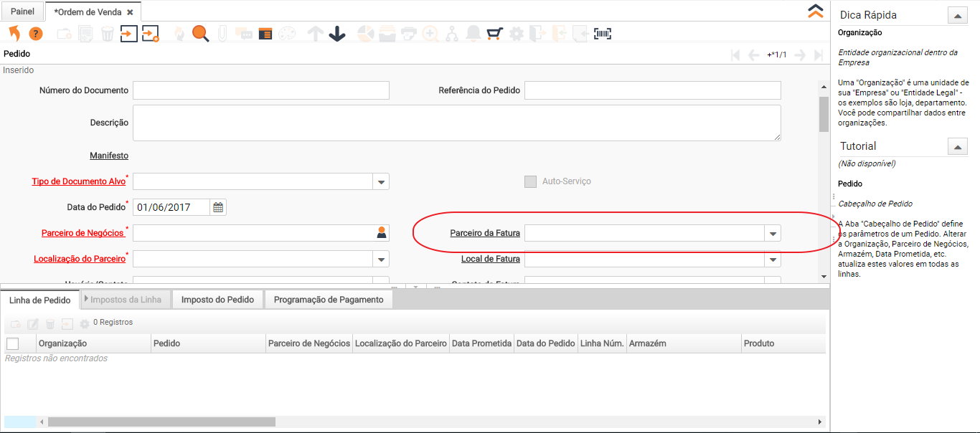Toggle grid view from the toolbar
This screenshot has width=980, height=433.
click(x=265, y=34)
